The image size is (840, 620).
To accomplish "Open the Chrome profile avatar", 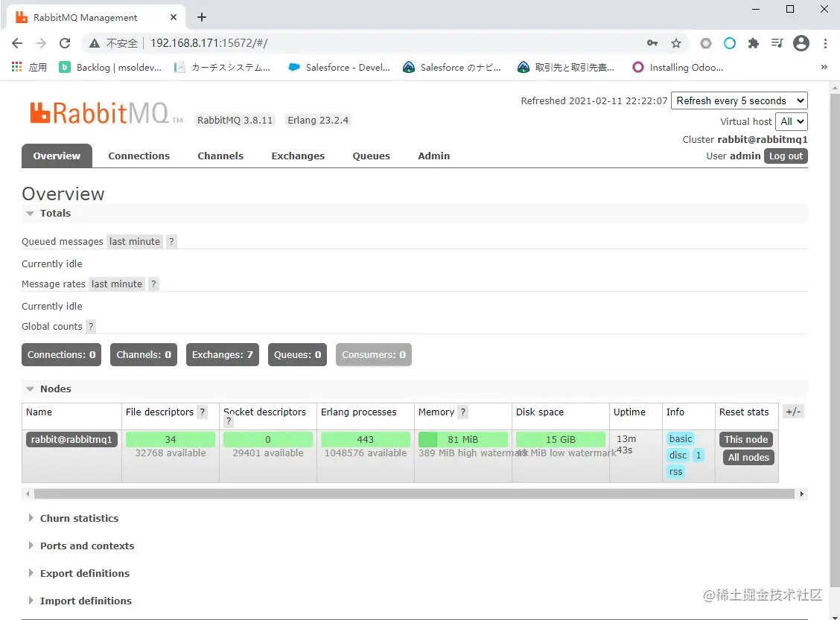I will click(x=801, y=43).
